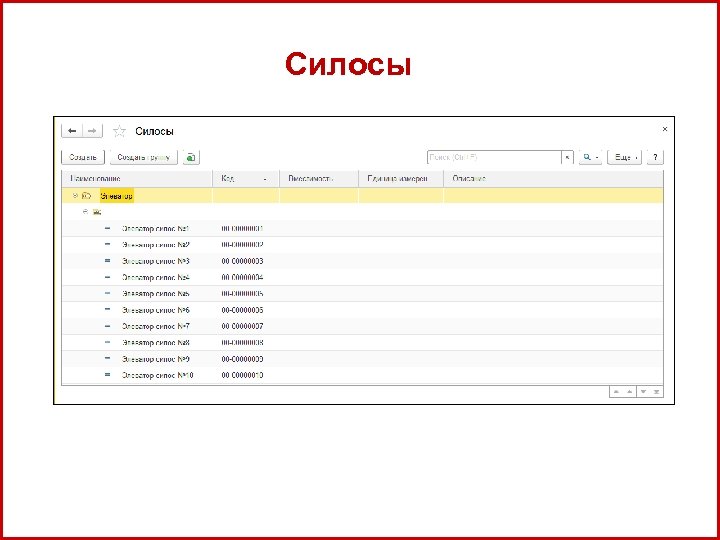The height and width of the screenshot is (540, 720).
Task: Select row Элеватор силос №10
Action: [362, 375]
